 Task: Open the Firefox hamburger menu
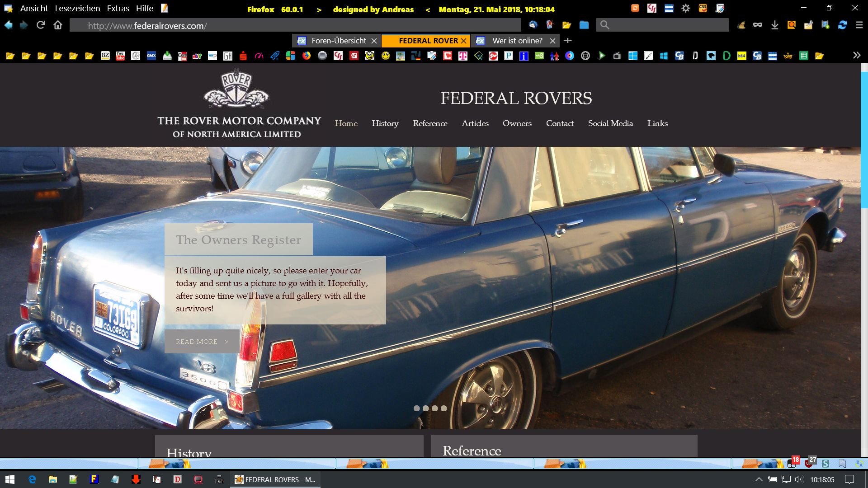[859, 25]
